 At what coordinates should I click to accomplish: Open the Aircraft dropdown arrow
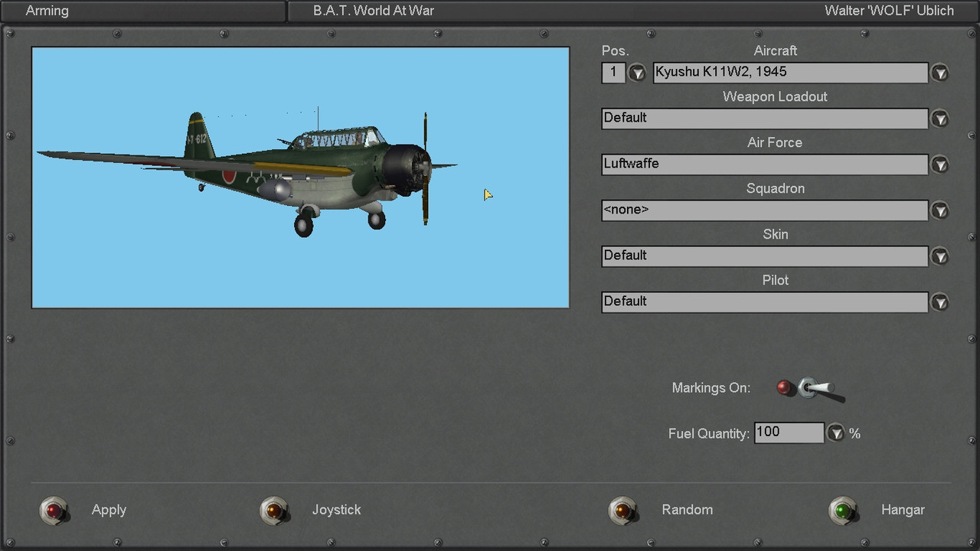point(939,73)
